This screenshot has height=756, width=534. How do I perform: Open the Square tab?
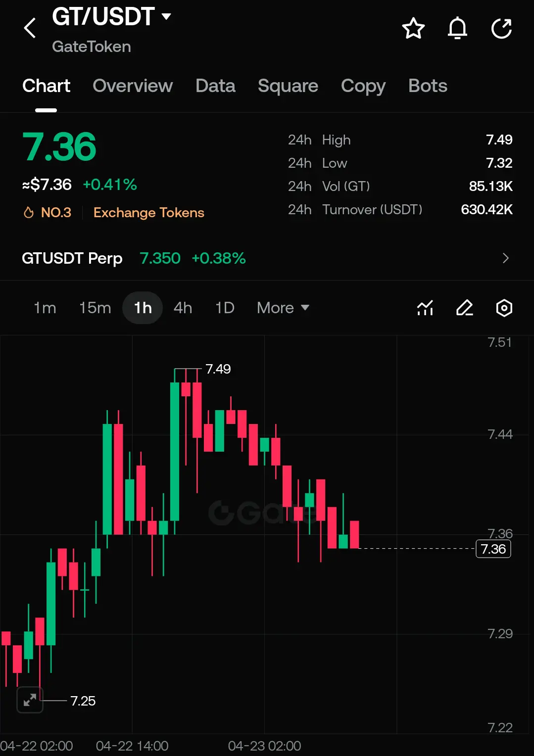(x=288, y=86)
